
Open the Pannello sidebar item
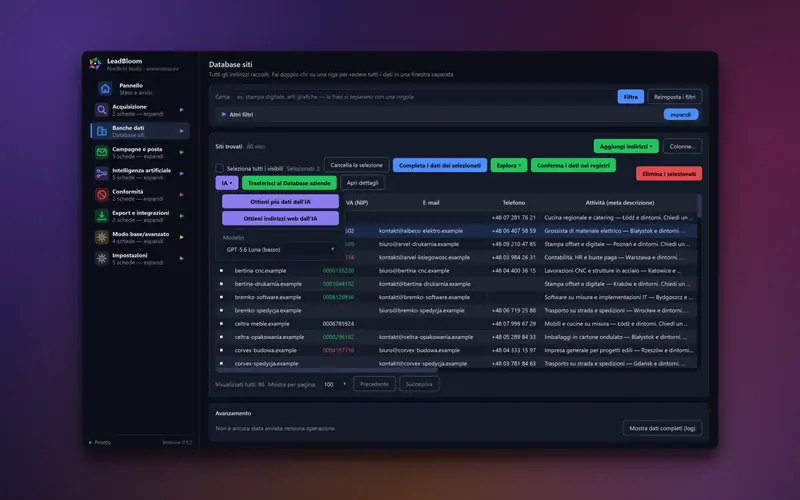point(139,89)
